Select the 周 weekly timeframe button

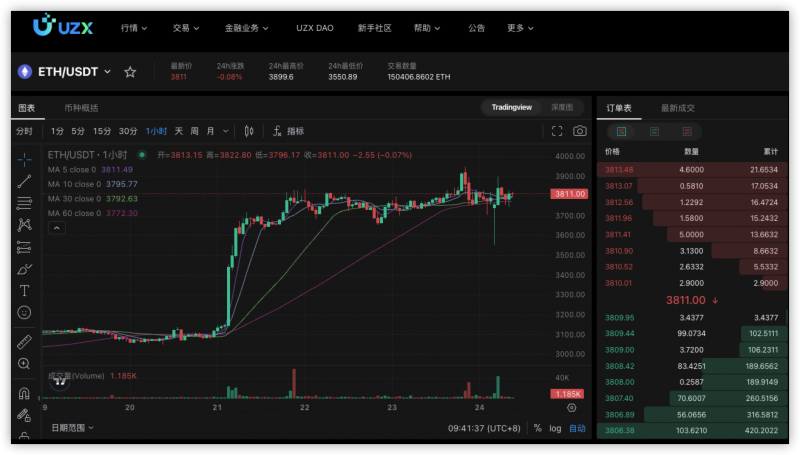[194, 131]
